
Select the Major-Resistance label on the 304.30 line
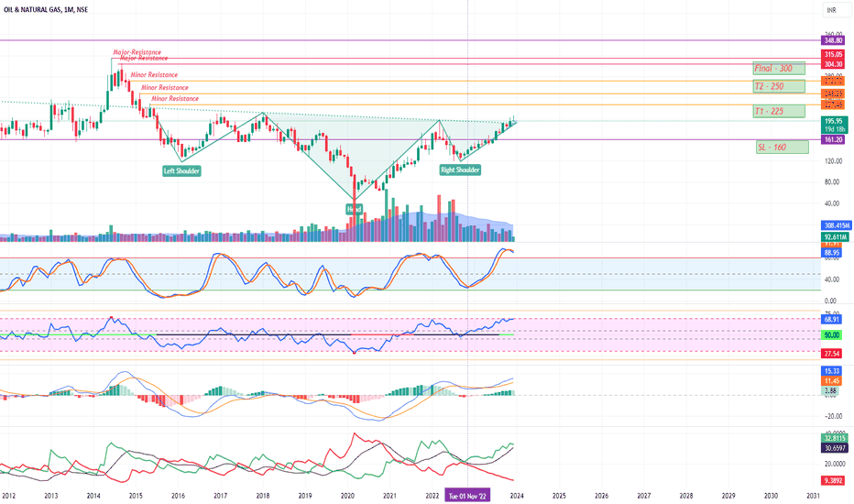click(x=144, y=59)
